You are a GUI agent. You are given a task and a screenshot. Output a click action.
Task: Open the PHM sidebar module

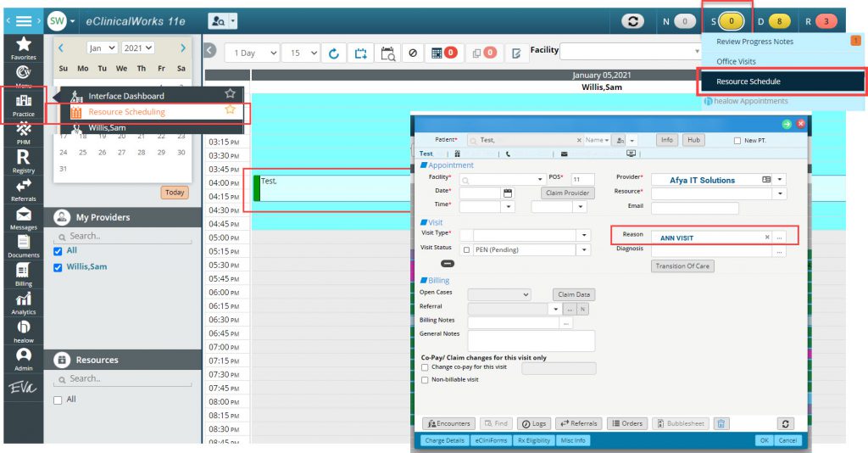[x=23, y=133]
